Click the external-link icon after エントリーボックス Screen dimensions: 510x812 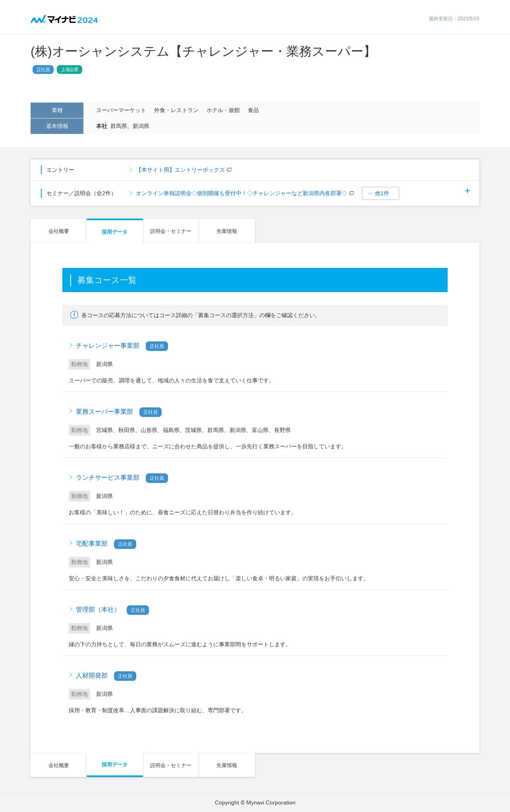tap(229, 170)
